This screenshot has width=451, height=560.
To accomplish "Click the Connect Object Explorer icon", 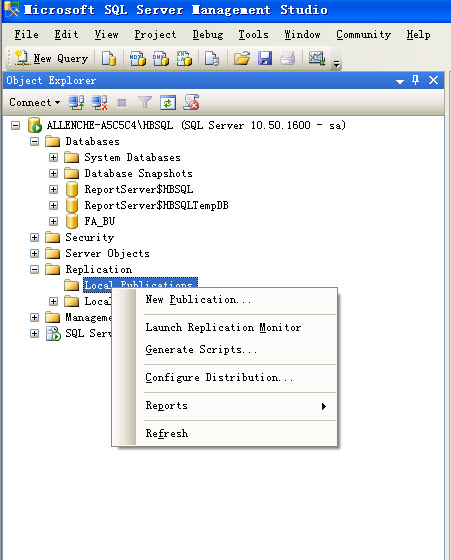I will tap(76, 102).
